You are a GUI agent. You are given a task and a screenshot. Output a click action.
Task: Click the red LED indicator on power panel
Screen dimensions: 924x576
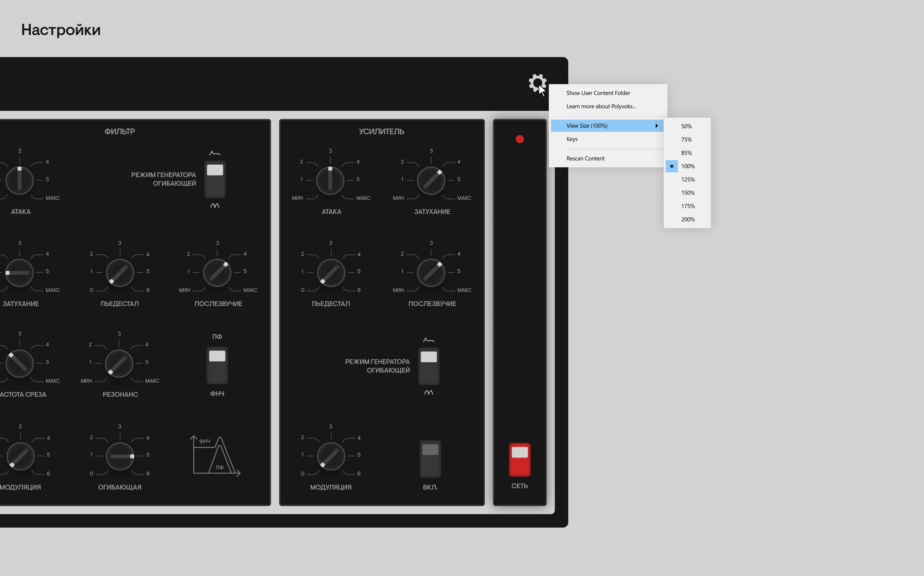coord(520,139)
